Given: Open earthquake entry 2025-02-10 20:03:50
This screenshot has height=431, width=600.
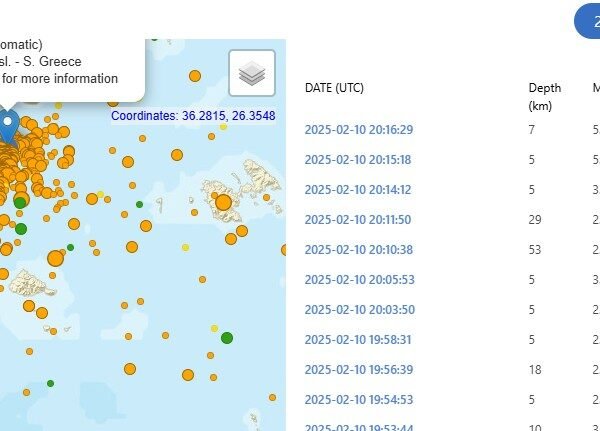Looking at the screenshot, I should [x=358, y=309].
